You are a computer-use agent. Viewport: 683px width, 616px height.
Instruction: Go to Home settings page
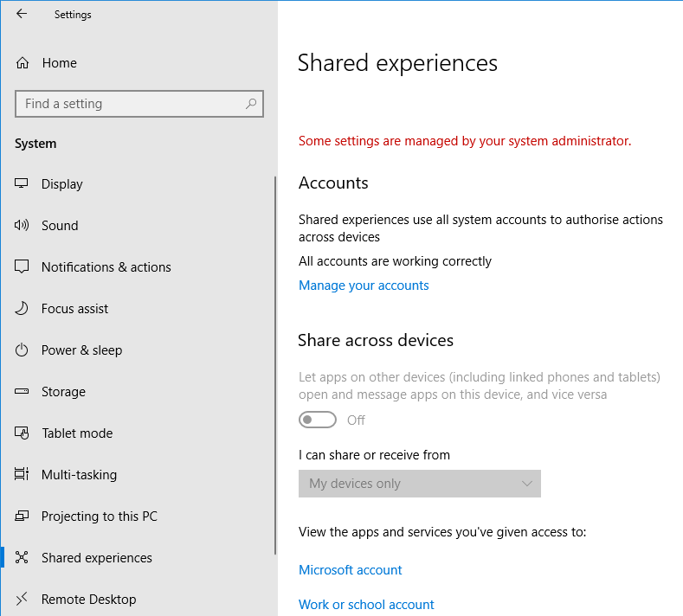(59, 63)
